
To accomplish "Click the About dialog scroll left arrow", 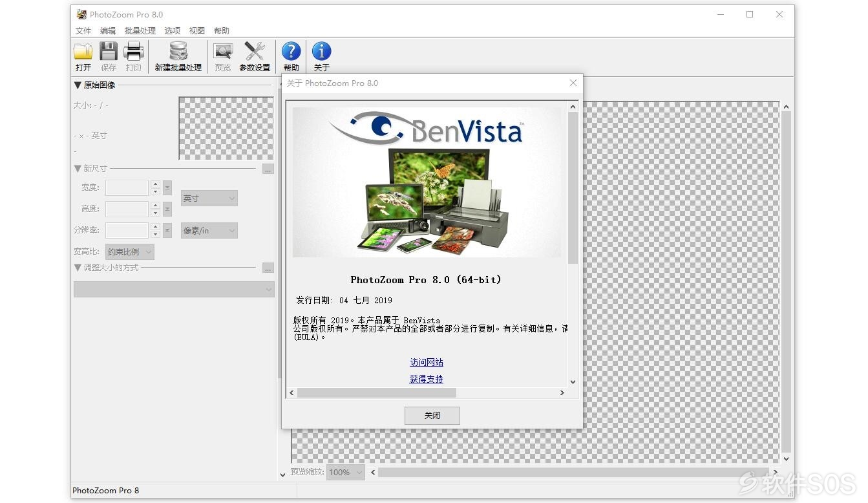I will click(291, 392).
